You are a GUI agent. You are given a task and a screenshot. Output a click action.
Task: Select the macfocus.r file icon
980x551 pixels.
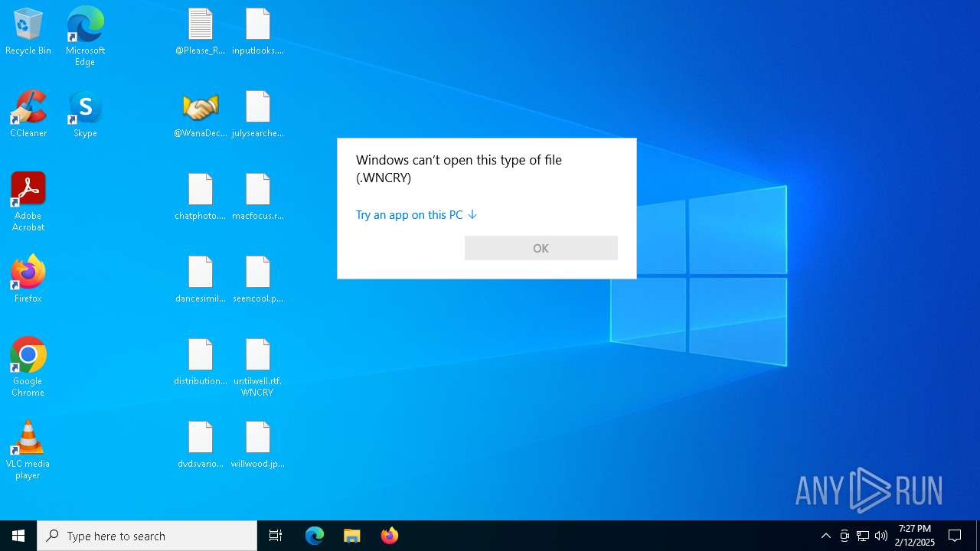coord(258,197)
